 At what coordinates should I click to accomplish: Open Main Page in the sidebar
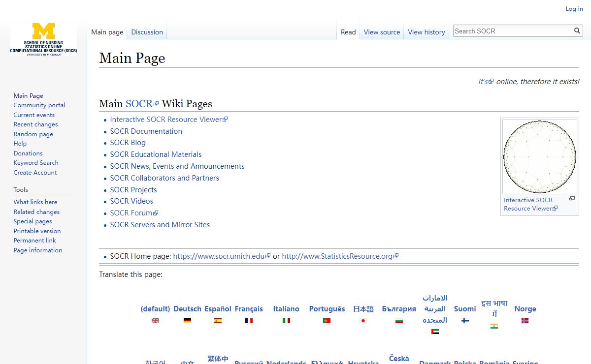pyautogui.click(x=29, y=96)
